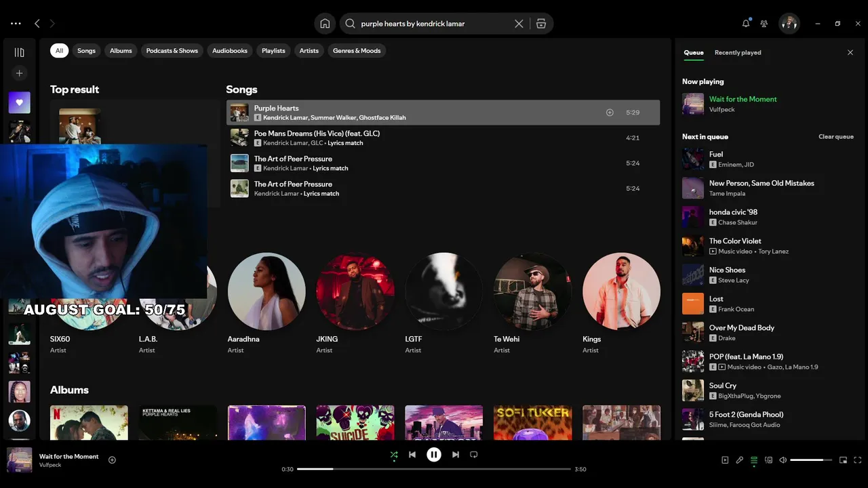Adjust the volume slider
Image resolution: width=868 pixels, height=488 pixels.
(x=811, y=460)
